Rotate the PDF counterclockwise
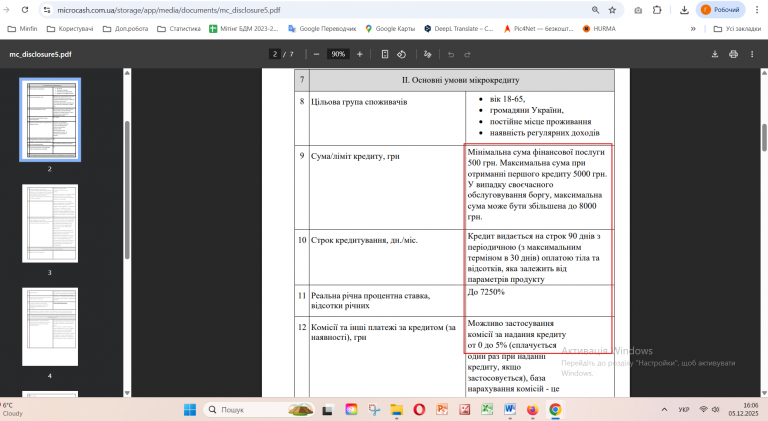Viewport: 768px width, 421px height. pos(402,54)
